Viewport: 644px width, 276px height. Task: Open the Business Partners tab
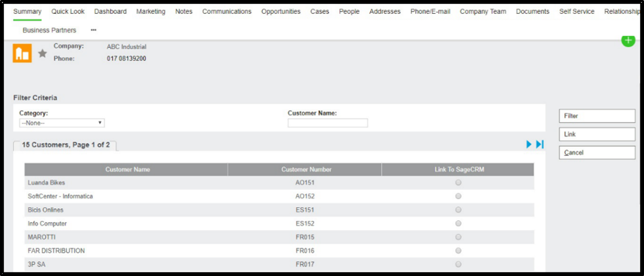coord(49,30)
